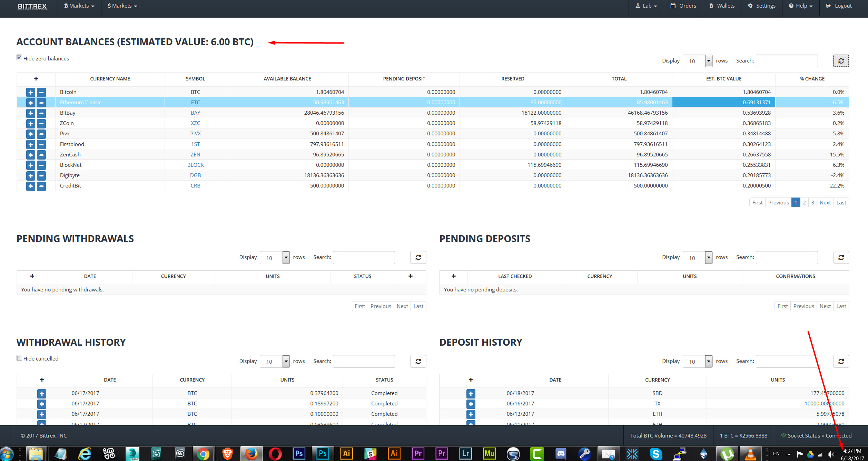Refresh the Deposit History table
The width and height of the screenshot is (868, 461).
tap(841, 361)
